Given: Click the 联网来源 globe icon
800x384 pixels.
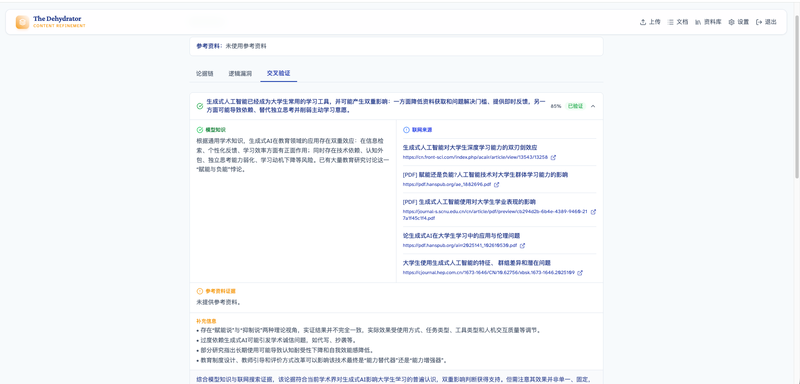Looking at the screenshot, I should coord(406,130).
